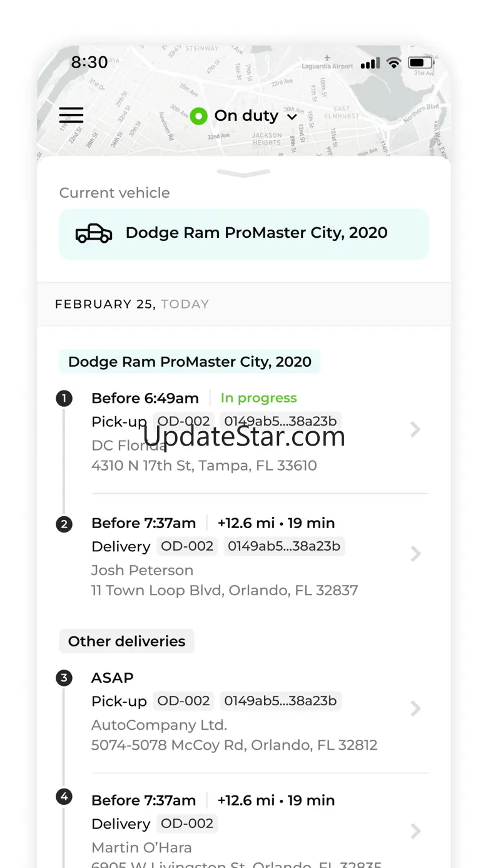Open AutoCompany Ltd. pick-up chevron
The image size is (488, 868).
pyautogui.click(x=415, y=708)
